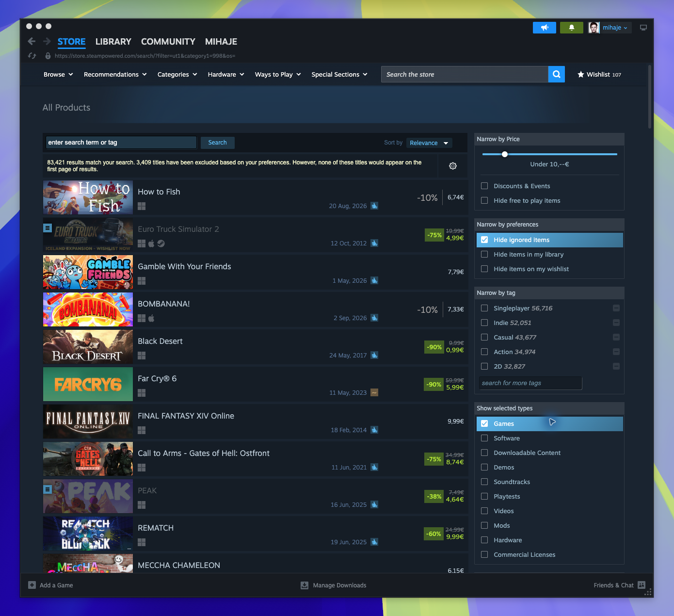Open the announcements megaphone button
Screen dimensions: 674x616
(x=545, y=28)
